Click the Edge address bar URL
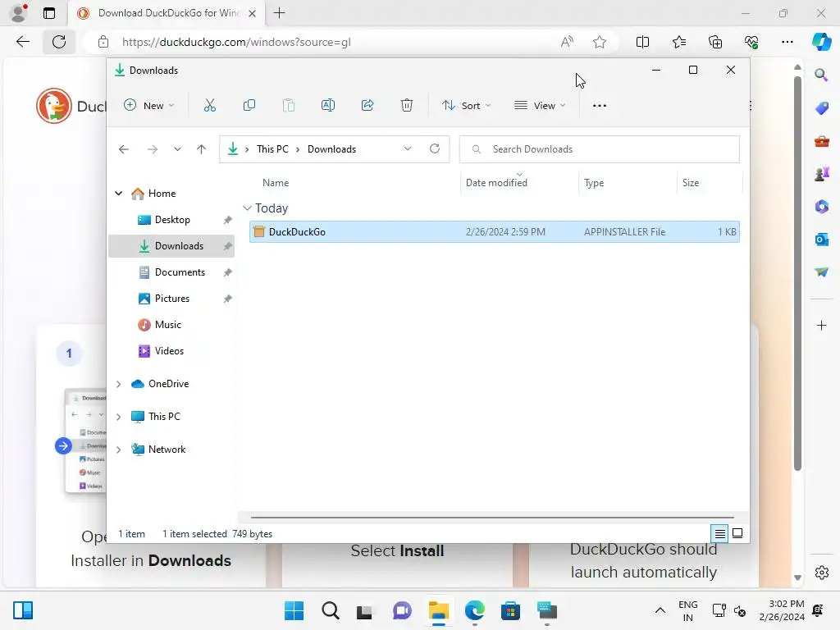 [236, 42]
